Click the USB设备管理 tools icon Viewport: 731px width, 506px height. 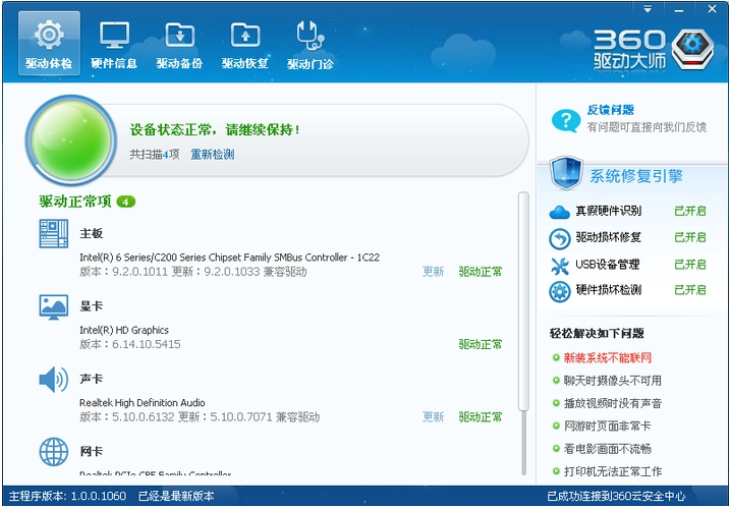point(559,265)
